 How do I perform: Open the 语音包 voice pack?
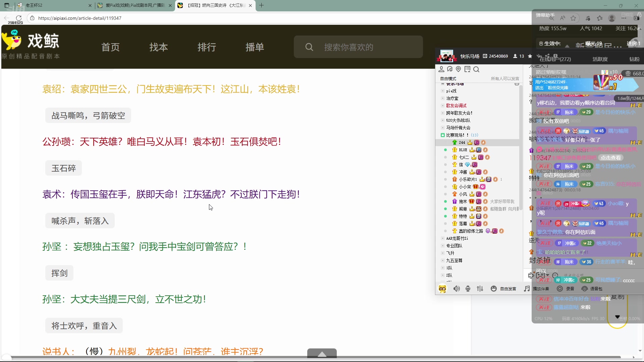click(592, 289)
